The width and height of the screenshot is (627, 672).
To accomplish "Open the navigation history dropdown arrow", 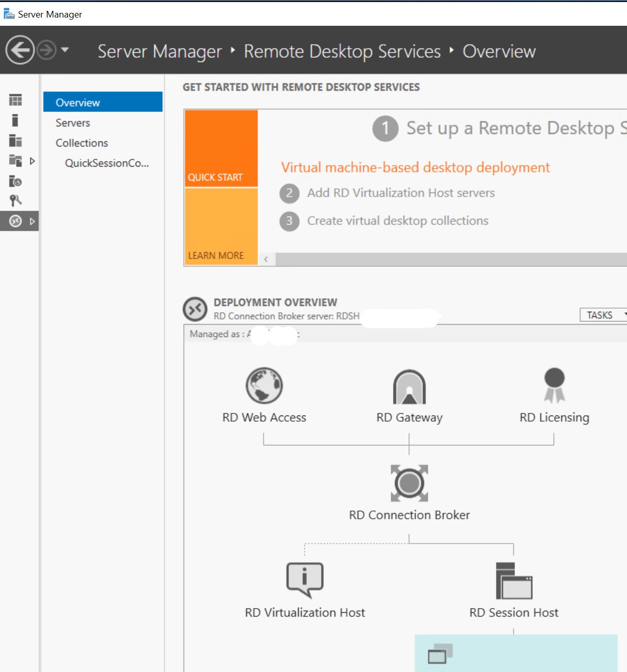I will (x=65, y=50).
